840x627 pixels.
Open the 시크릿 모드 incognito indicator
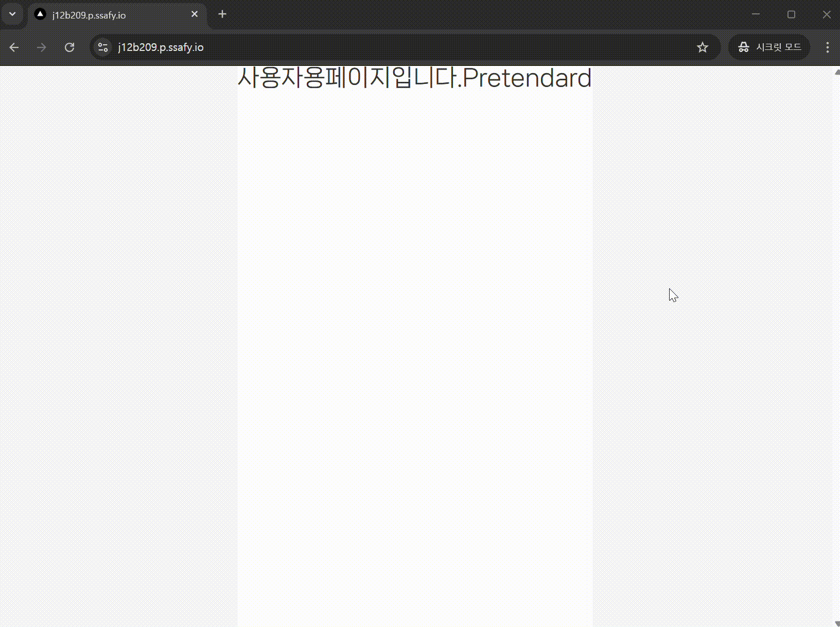[769, 47]
